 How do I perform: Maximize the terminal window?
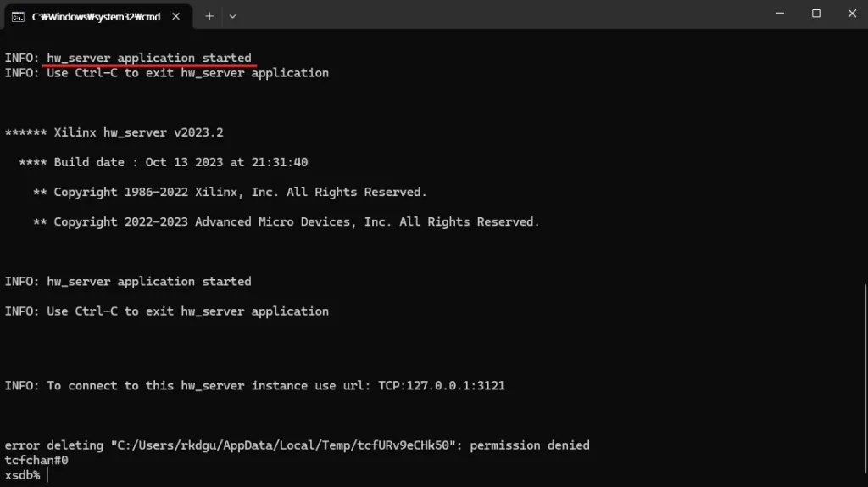(x=816, y=14)
